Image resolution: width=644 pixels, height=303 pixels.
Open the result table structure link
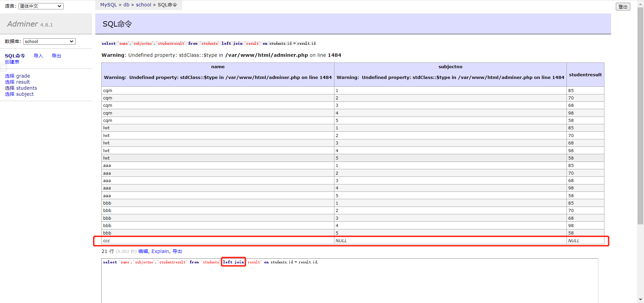[23, 82]
